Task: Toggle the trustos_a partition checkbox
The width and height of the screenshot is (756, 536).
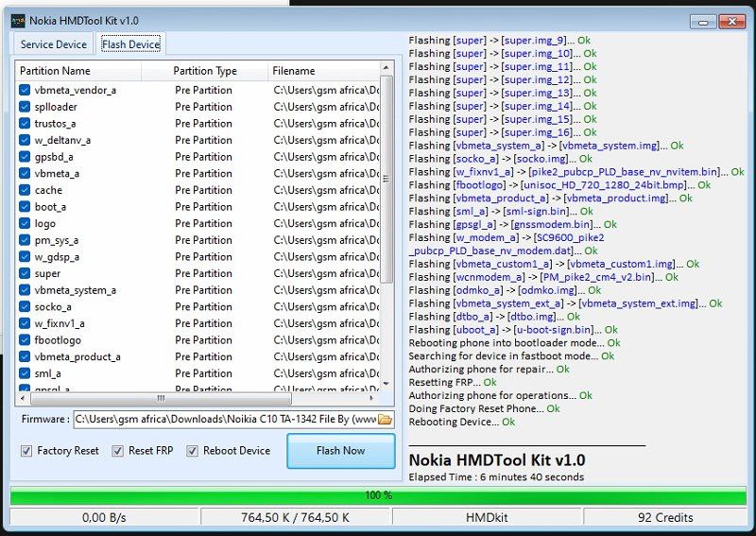Action: (x=25, y=124)
